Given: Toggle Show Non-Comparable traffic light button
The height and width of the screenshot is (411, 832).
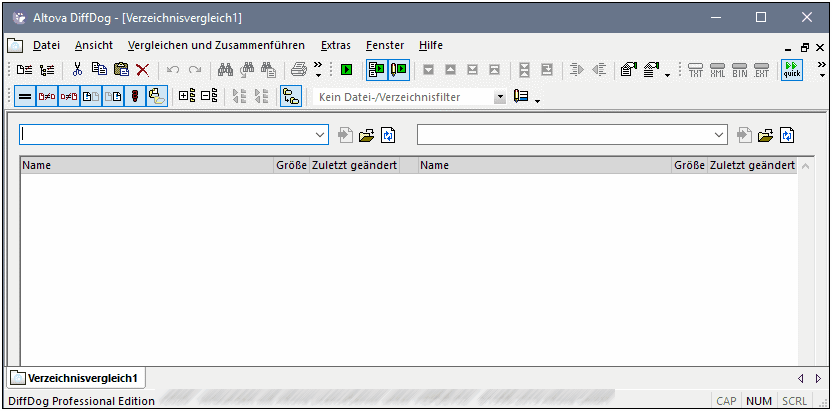Looking at the screenshot, I should 135,97.
